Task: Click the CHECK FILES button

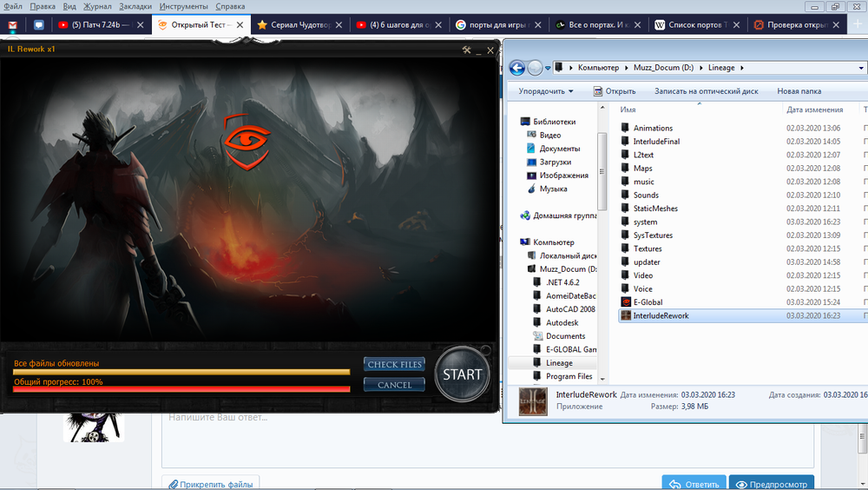Action: point(394,365)
